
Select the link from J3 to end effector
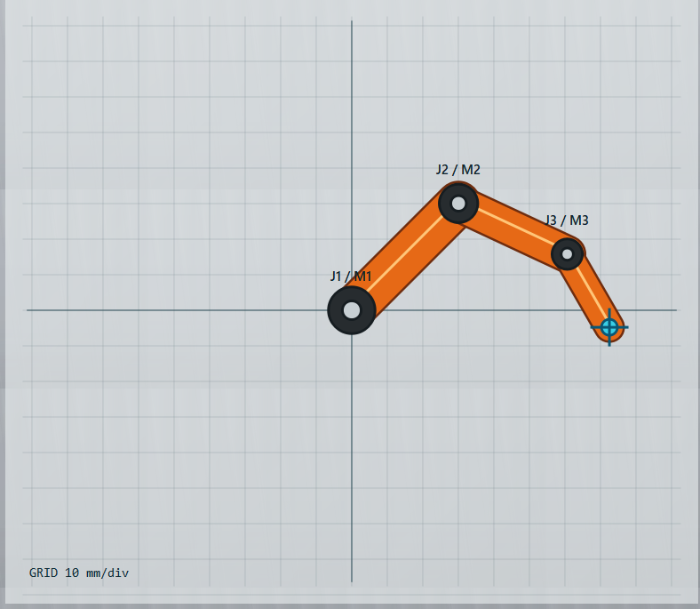[588, 291]
